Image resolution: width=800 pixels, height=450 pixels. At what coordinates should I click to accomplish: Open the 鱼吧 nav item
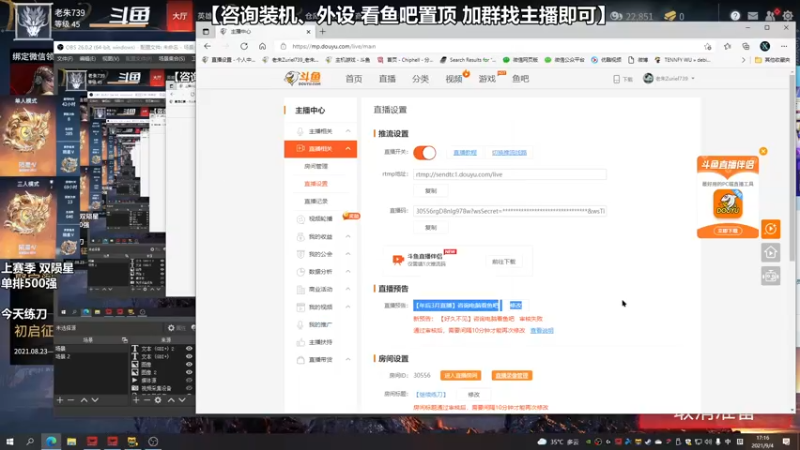520,79
